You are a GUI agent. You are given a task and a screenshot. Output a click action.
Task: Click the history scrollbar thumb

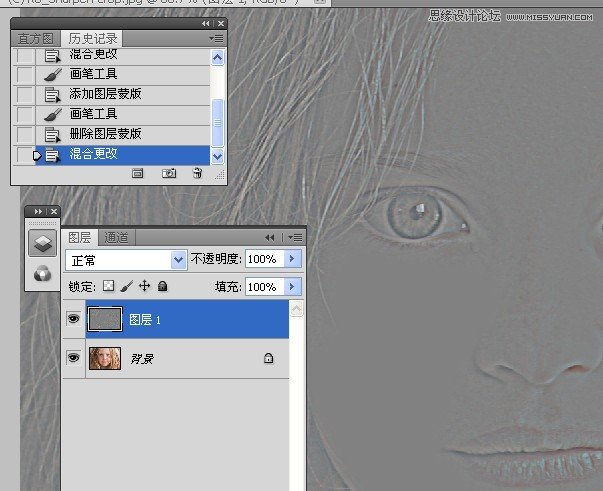pyautogui.click(x=217, y=123)
